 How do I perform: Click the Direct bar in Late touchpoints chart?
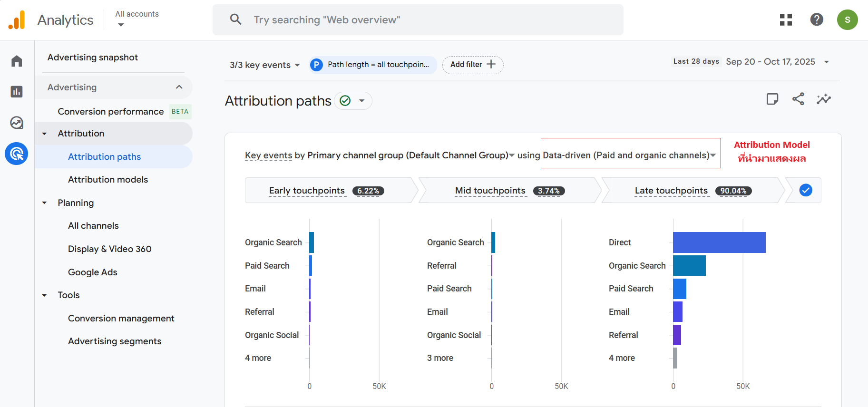click(x=719, y=242)
